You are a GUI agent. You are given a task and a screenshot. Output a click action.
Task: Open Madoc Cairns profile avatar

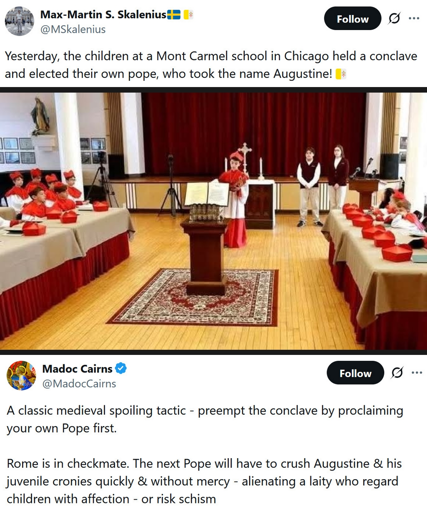(21, 375)
